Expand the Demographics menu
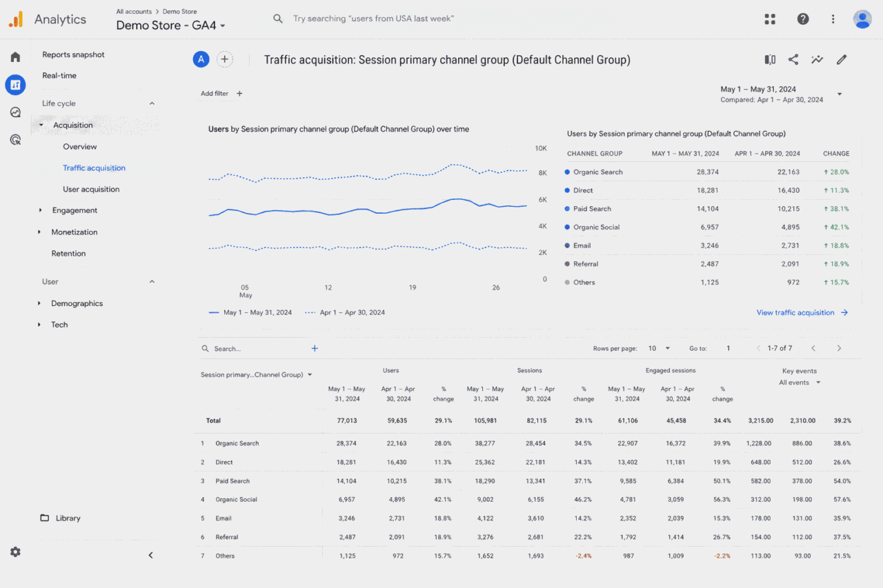Screen dimensions: 883x588 coord(41,303)
